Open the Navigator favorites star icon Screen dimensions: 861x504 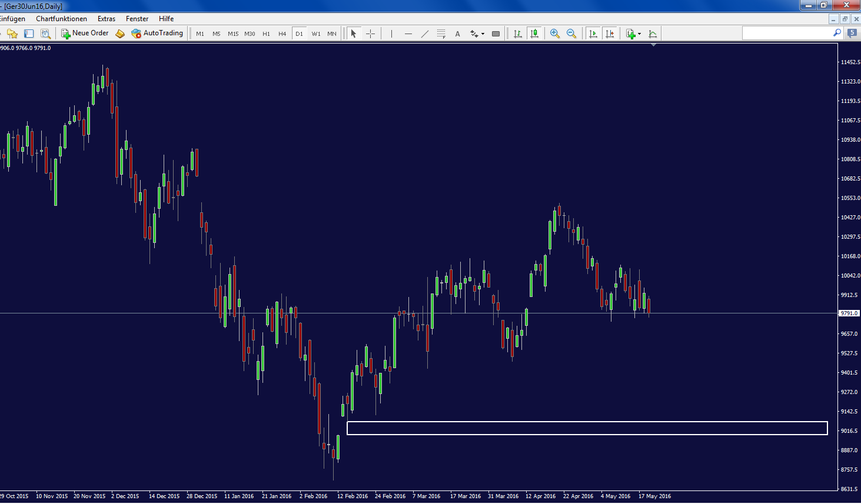tap(12, 34)
